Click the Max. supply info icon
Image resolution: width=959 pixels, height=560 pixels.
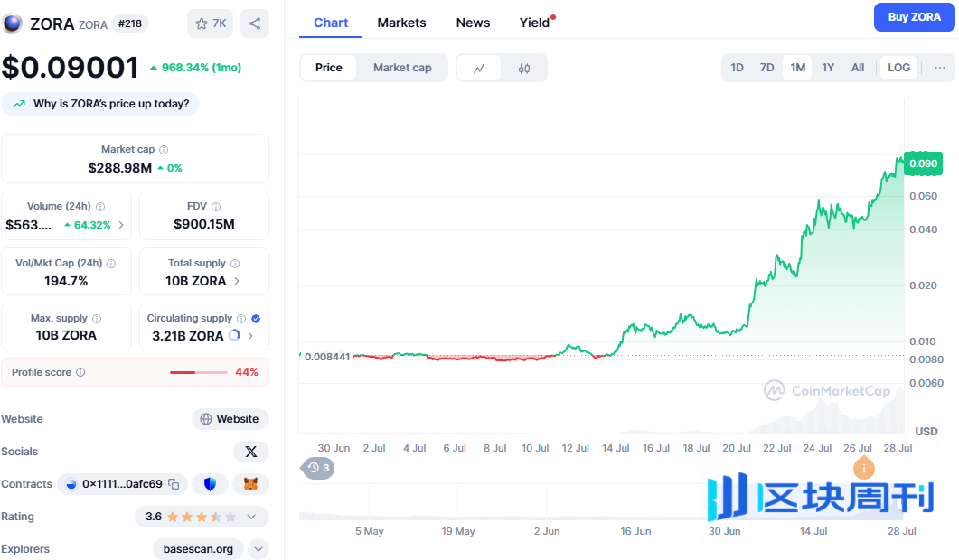coord(97,319)
